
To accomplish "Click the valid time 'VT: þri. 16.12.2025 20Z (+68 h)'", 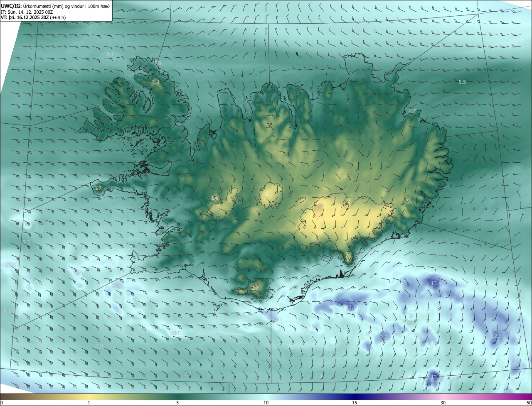I will click(33, 17).
